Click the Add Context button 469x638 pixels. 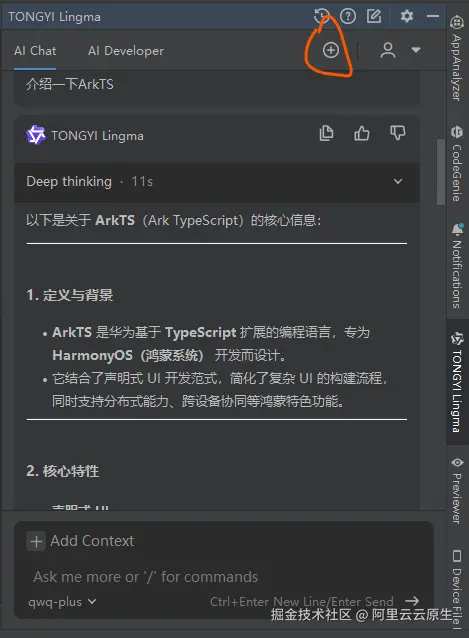[80, 541]
